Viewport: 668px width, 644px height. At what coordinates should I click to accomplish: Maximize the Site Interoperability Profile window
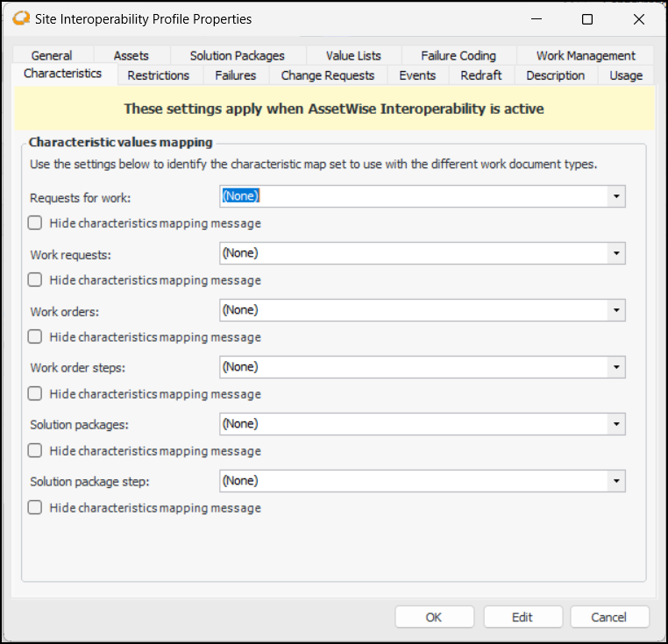[x=587, y=19]
